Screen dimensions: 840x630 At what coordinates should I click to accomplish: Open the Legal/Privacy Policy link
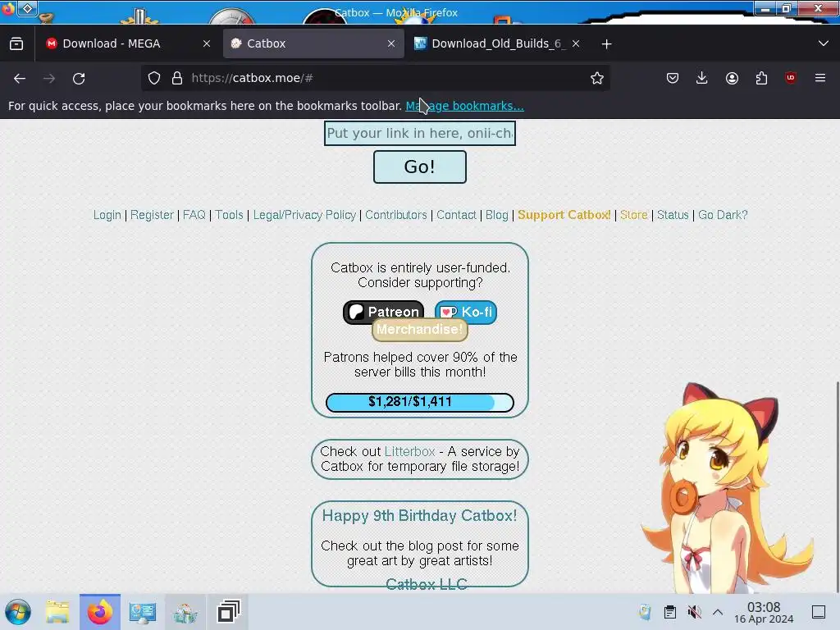click(304, 215)
